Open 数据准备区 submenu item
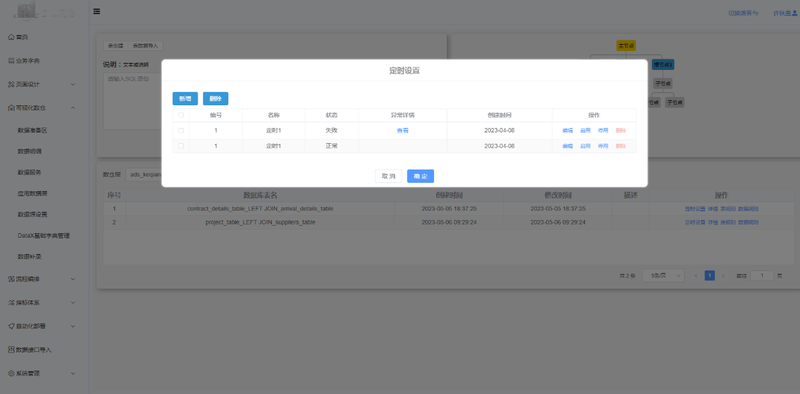Viewport: 800px width, 394px height. [x=33, y=131]
